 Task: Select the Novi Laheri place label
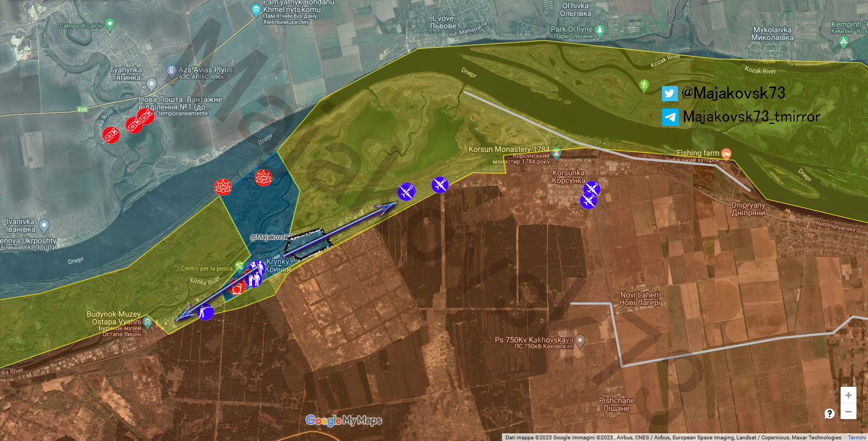[639, 299]
